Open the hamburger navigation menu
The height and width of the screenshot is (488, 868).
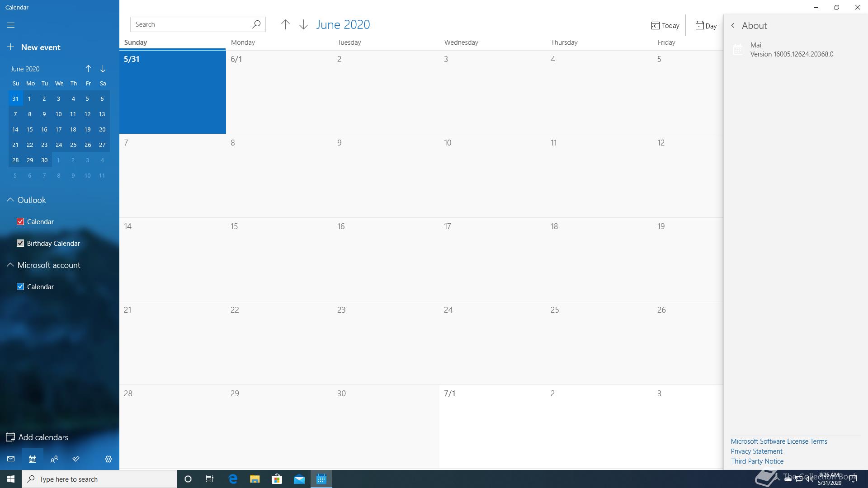[11, 25]
